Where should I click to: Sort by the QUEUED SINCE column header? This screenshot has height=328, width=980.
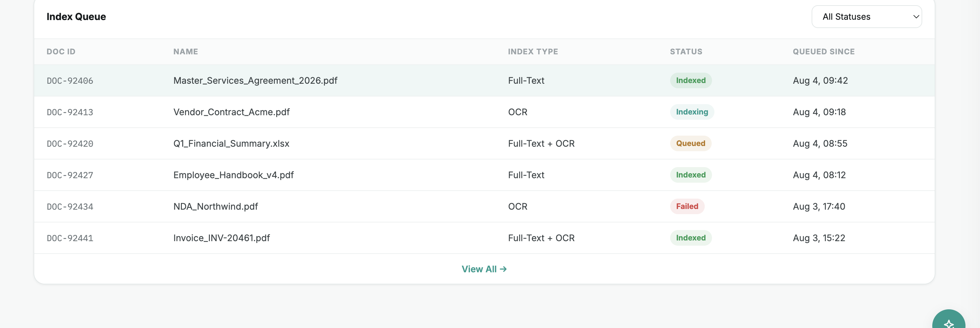tap(824, 52)
